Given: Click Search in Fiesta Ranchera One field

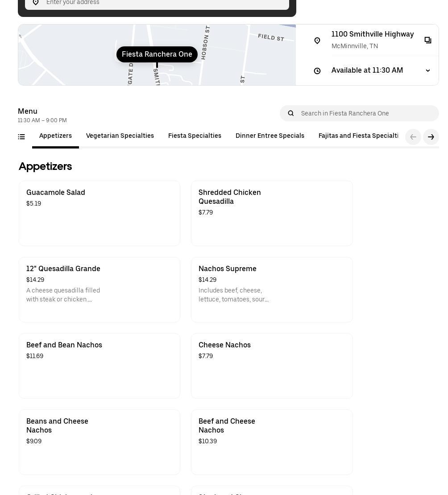Looking at the screenshot, I should [359, 113].
